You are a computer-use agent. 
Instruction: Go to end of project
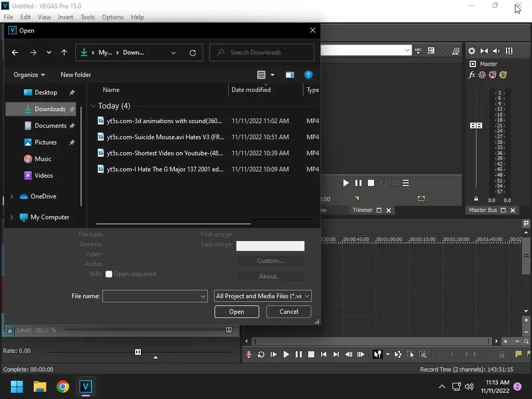336,354
